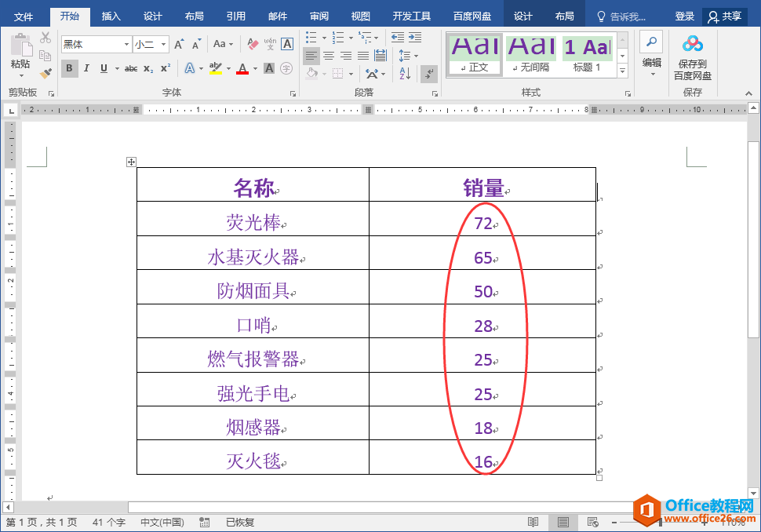Viewport: 761px width, 532px height.
Task: Increase font size with grow button
Action: point(179,44)
